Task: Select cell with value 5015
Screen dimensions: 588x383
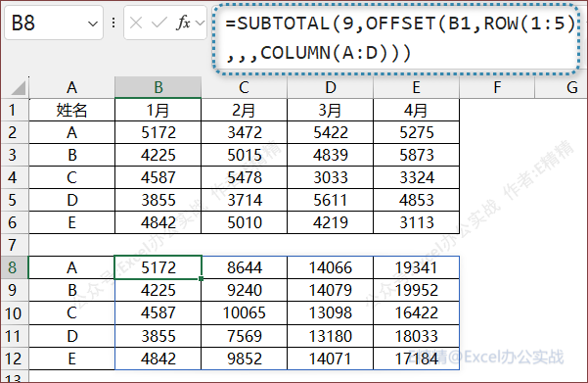Action: (245, 155)
